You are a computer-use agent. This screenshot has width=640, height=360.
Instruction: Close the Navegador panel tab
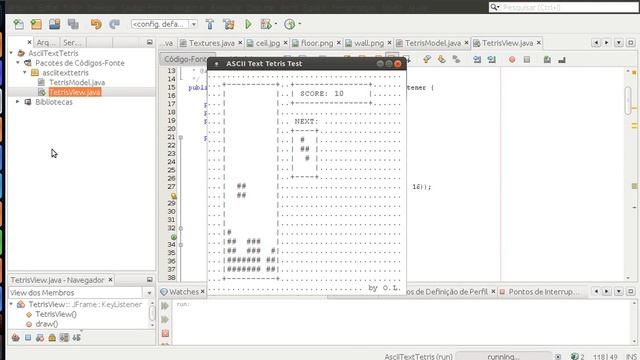point(110,280)
